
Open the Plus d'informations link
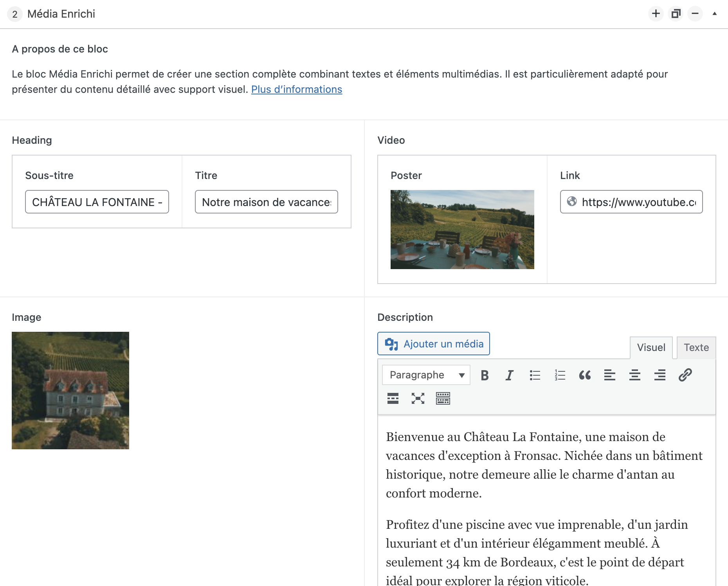[x=296, y=90]
